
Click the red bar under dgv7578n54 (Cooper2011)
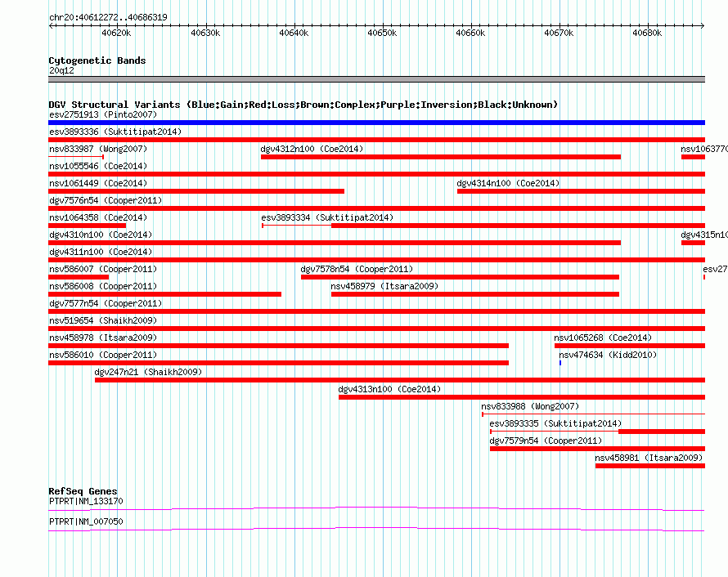click(460, 277)
